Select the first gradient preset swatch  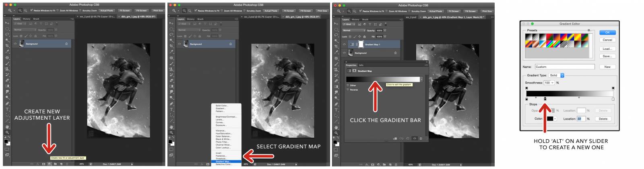pos(528,37)
